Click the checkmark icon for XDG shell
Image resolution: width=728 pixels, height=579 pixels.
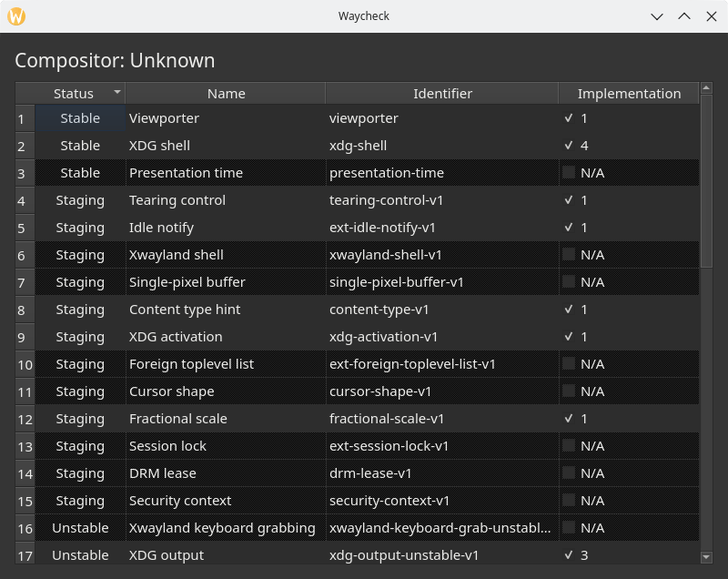569,146
